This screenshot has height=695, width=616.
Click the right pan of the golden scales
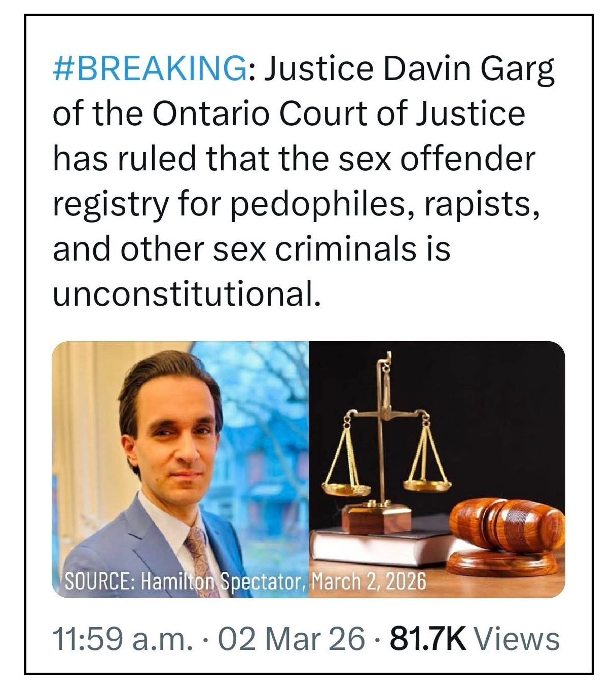427,485
